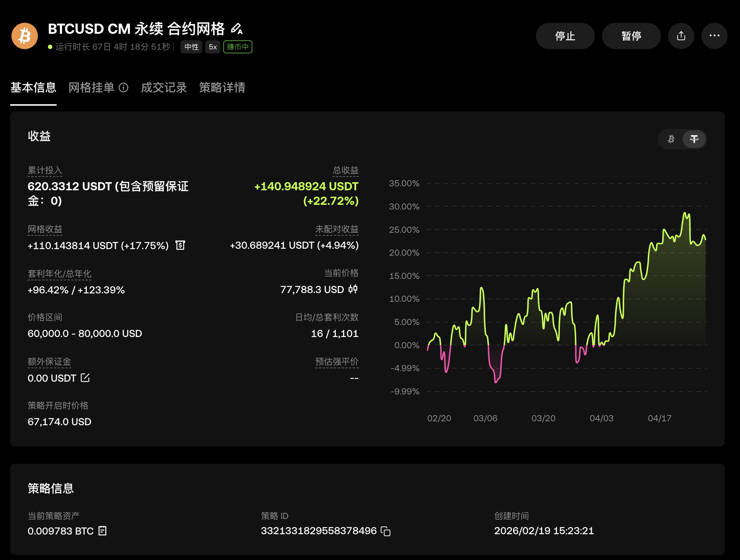Select the 基本信息 tab
The height and width of the screenshot is (560, 740).
coord(33,88)
